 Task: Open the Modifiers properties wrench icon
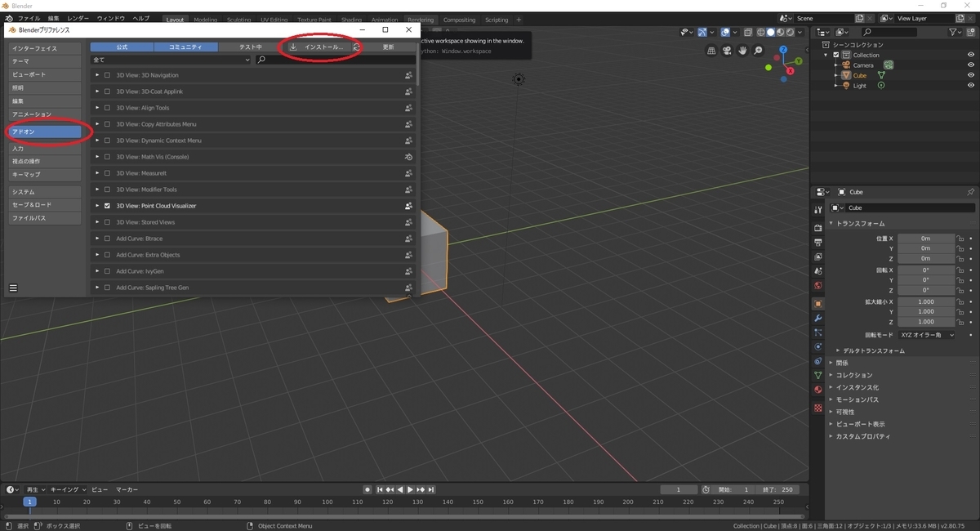818,318
